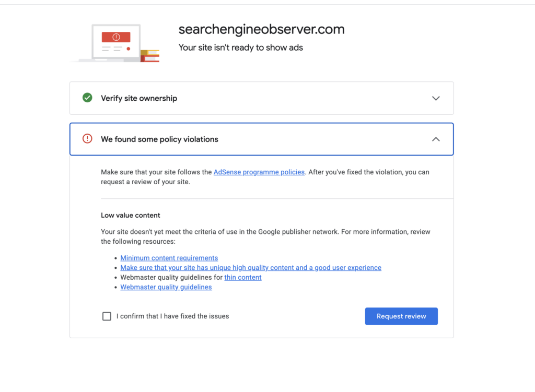The width and height of the screenshot is (535, 392).
Task: Click the Request review button
Action: coord(401,316)
